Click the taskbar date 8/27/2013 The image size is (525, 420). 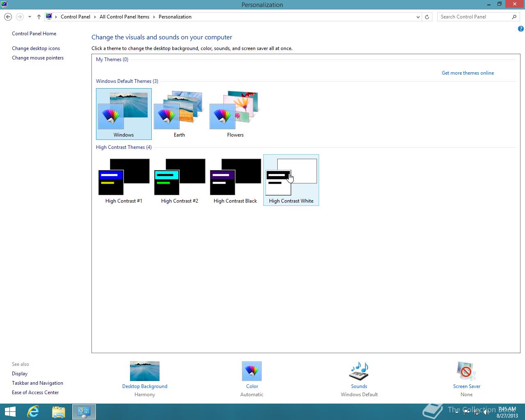point(507,415)
